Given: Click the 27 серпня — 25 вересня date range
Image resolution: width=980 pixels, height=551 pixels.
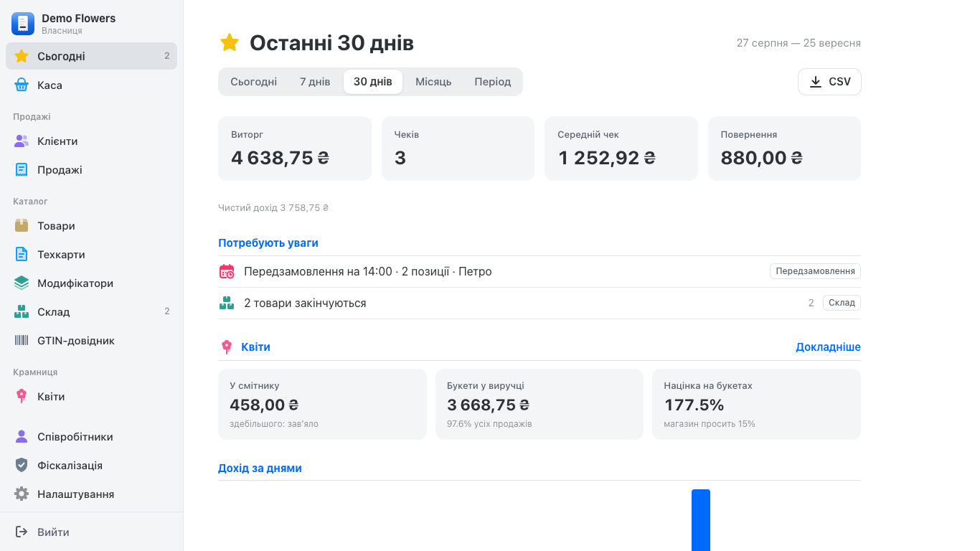Looking at the screenshot, I should [798, 43].
